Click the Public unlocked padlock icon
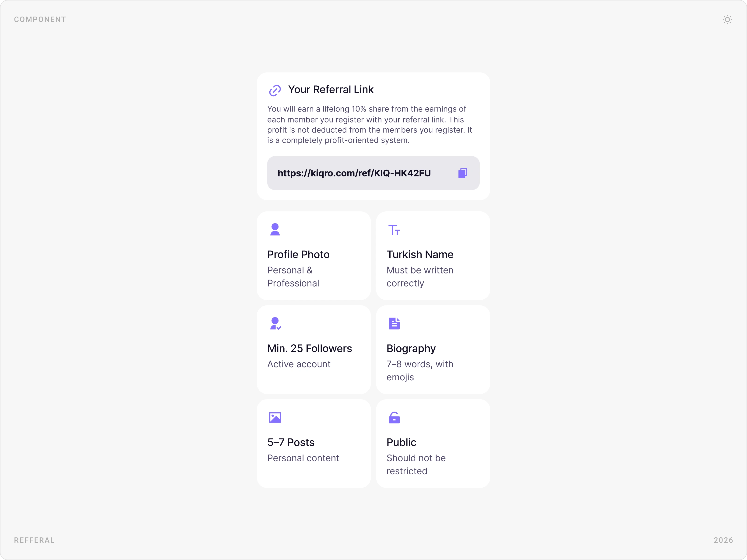The width and height of the screenshot is (747, 560). pyautogui.click(x=394, y=418)
